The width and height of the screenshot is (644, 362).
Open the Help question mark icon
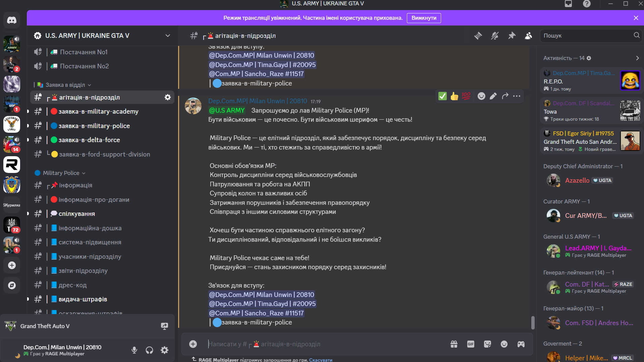pyautogui.click(x=587, y=4)
